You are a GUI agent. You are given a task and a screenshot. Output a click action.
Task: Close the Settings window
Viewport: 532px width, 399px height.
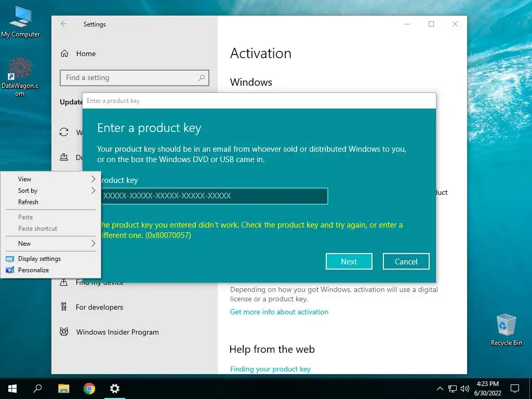(x=455, y=24)
